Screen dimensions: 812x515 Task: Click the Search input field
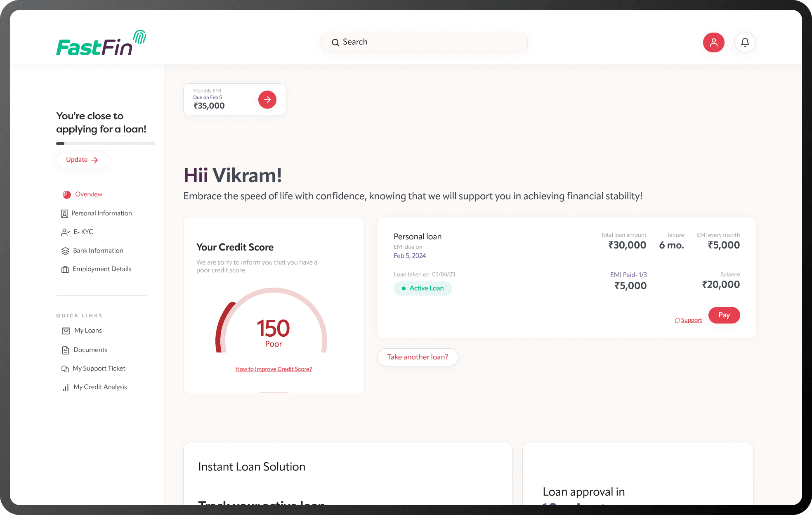point(425,43)
